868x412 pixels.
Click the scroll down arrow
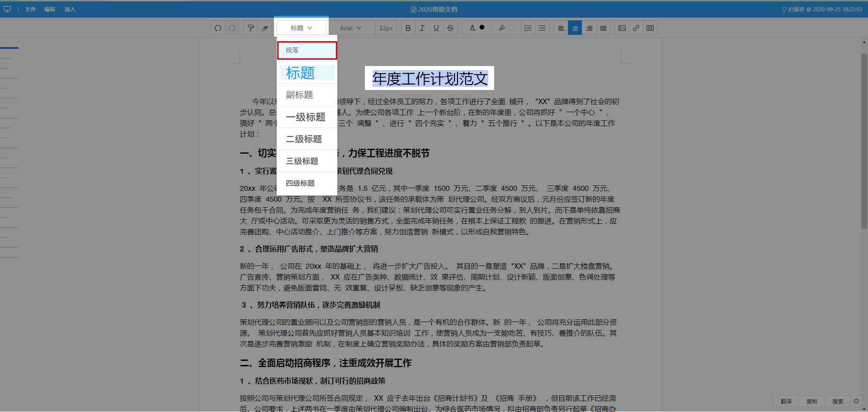coord(864,409)
